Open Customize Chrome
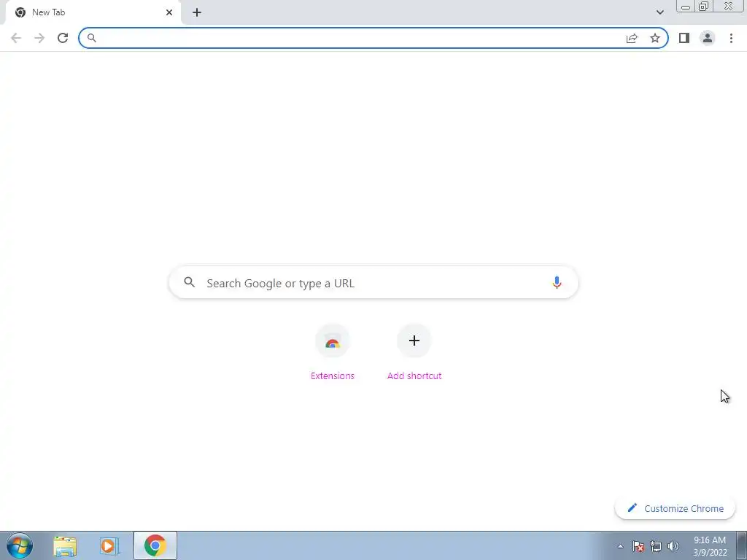The image size is (747, 560). [675, 508]
